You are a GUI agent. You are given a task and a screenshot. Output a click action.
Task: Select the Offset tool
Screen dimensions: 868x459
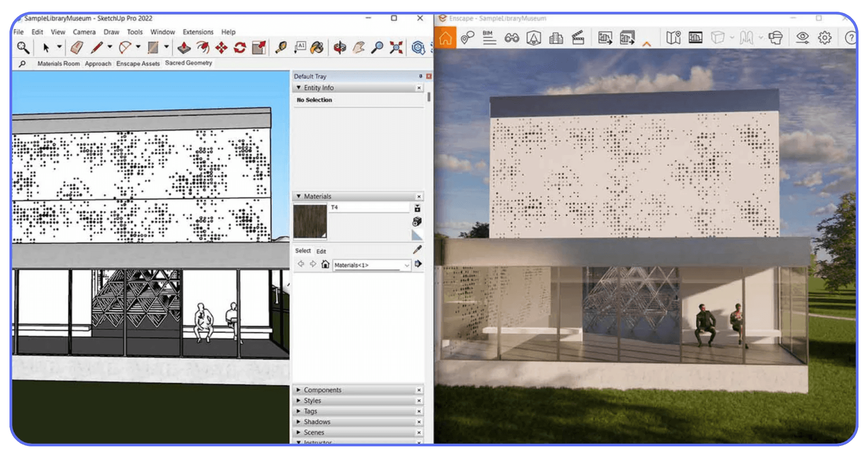(x=203, y=47)
